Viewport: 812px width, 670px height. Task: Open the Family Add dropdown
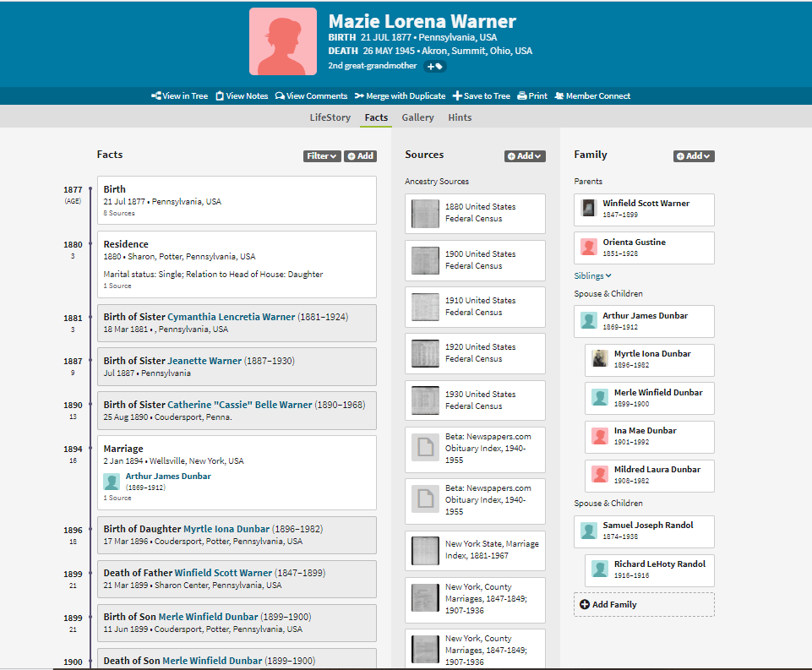(x=694, y=156)
